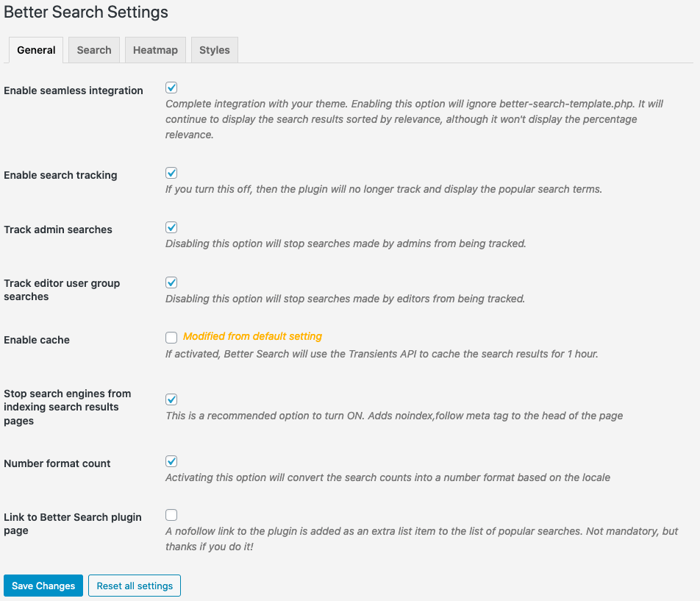
Task: Click the 'Enable cache' label
Action: point(37,340)
